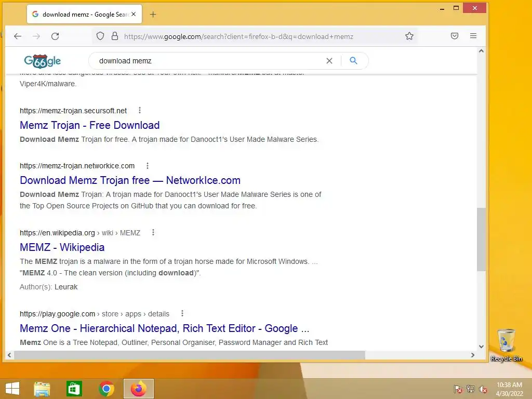This screenshot has height=399, width=532.
Task: Launch Chrome from taskbar
Action: point(106,389)
